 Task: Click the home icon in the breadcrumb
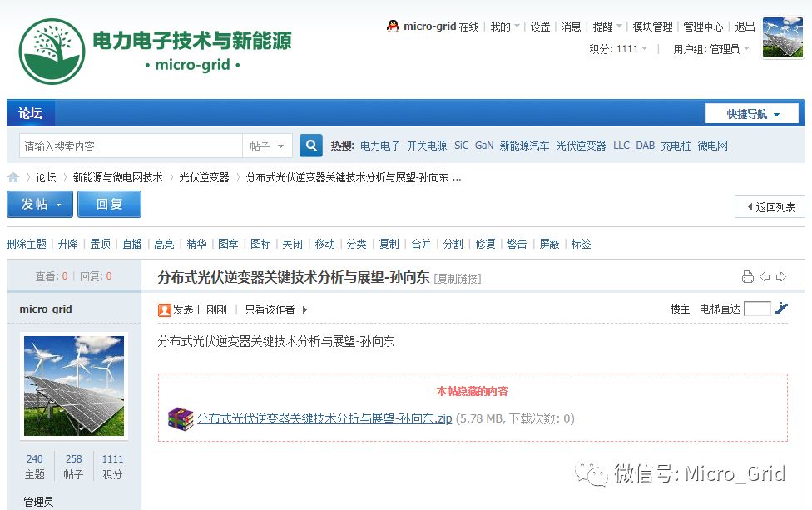pos(13,176)
